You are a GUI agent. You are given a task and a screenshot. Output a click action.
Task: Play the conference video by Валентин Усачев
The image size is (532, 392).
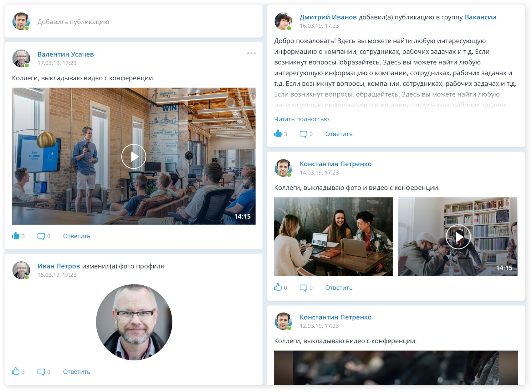click(134, 156)
